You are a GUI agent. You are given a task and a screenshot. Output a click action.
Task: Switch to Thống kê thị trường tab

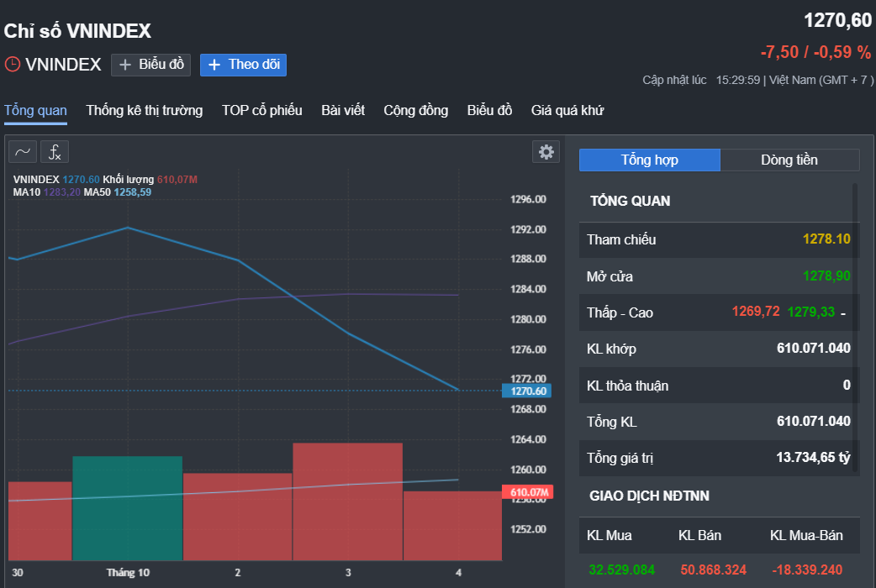[x=144, y=111]
